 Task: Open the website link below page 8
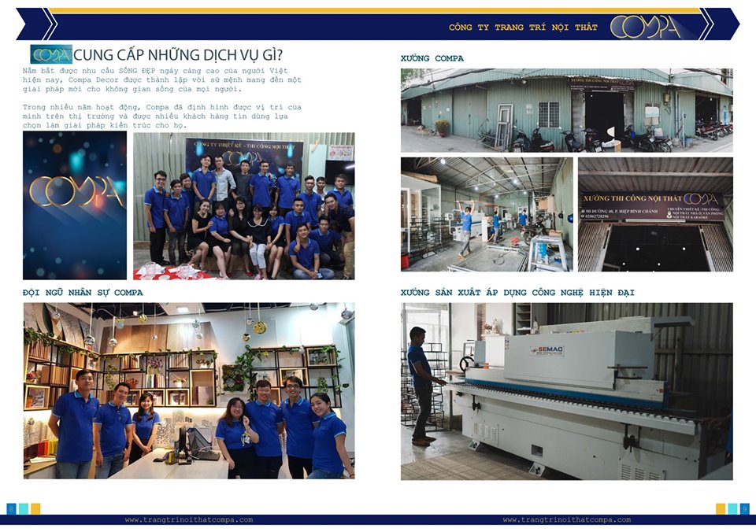click(x=189, y=520)
